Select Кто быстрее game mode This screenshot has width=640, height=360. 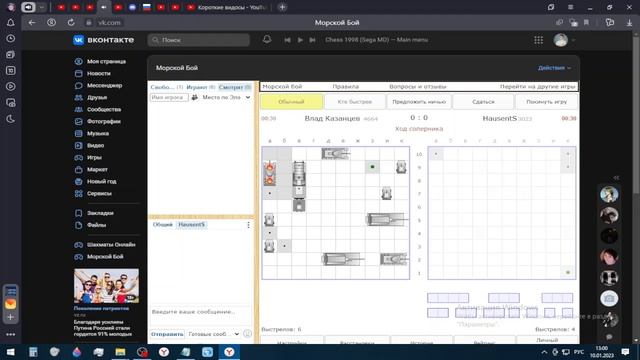click(354, 102)
